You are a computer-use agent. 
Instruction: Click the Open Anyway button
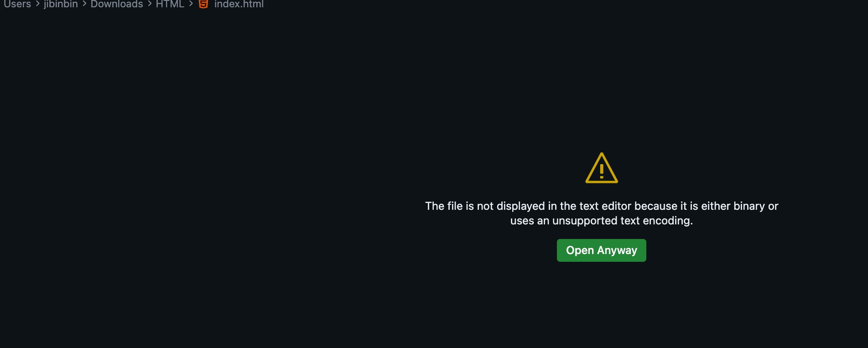[601, 250]
